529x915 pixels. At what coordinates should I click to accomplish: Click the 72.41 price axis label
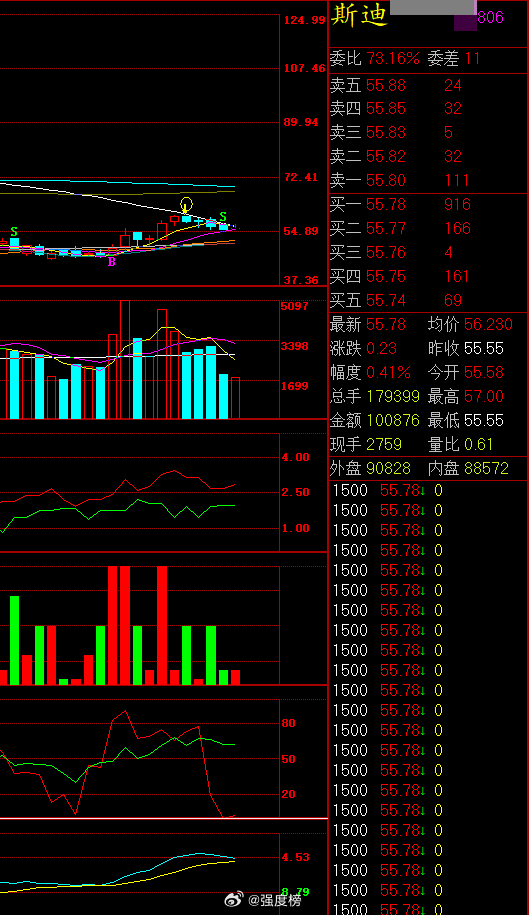(x=302, y=177)
